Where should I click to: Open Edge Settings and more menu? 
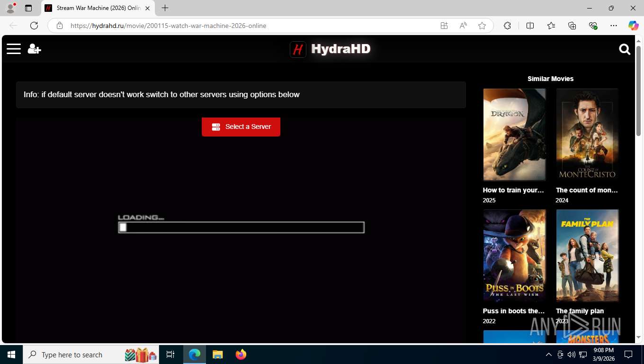614,26
